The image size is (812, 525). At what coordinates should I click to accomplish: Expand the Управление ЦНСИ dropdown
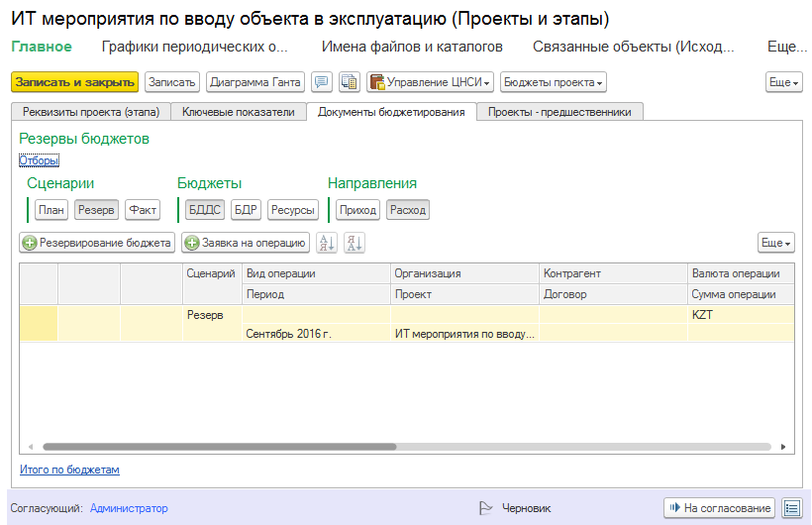(431, 82)
